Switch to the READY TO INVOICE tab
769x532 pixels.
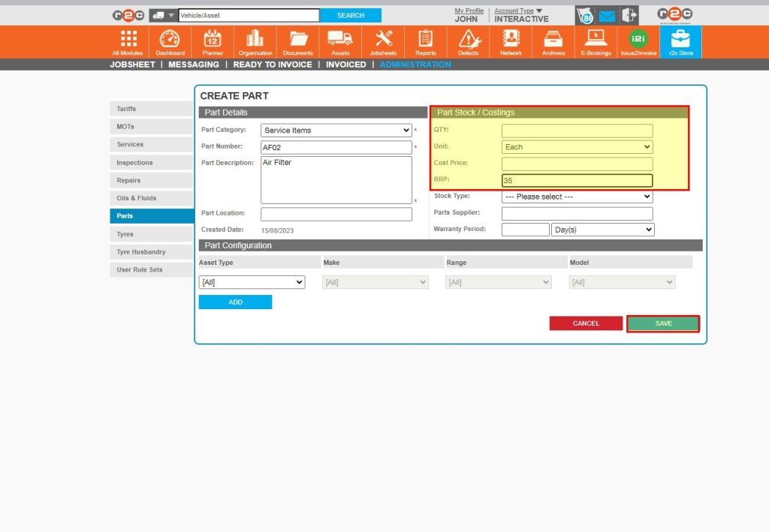tap(273, 65)
